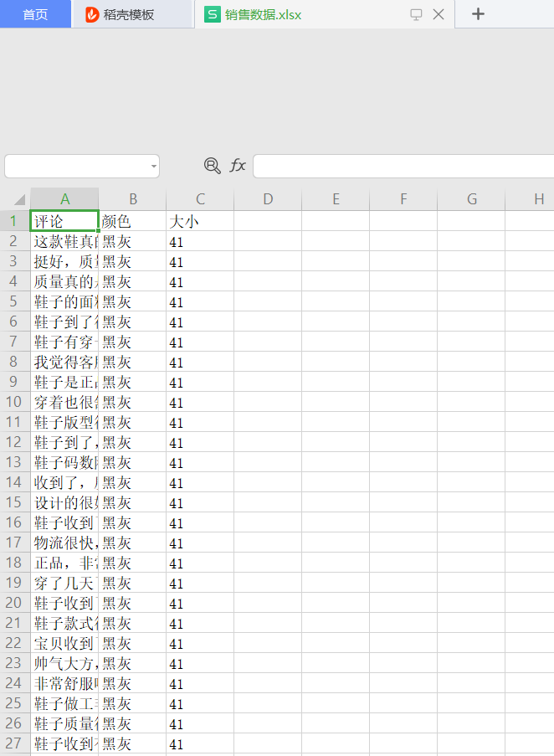
Task: Click the 颜色 header cell
Action: [x=132, y=221]
